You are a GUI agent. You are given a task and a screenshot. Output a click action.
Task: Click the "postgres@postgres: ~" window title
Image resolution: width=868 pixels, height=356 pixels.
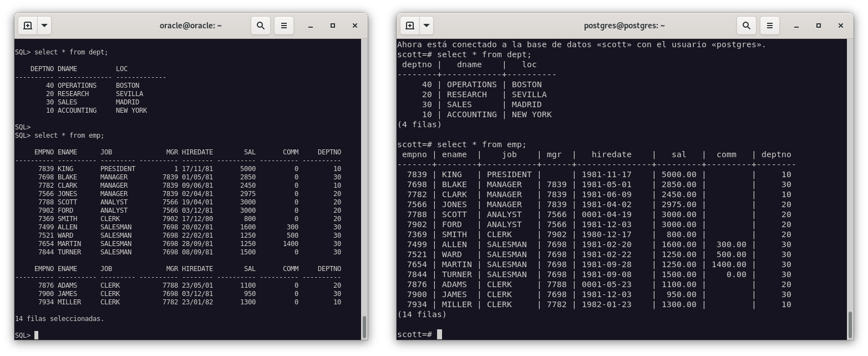[x=625, y=26]
